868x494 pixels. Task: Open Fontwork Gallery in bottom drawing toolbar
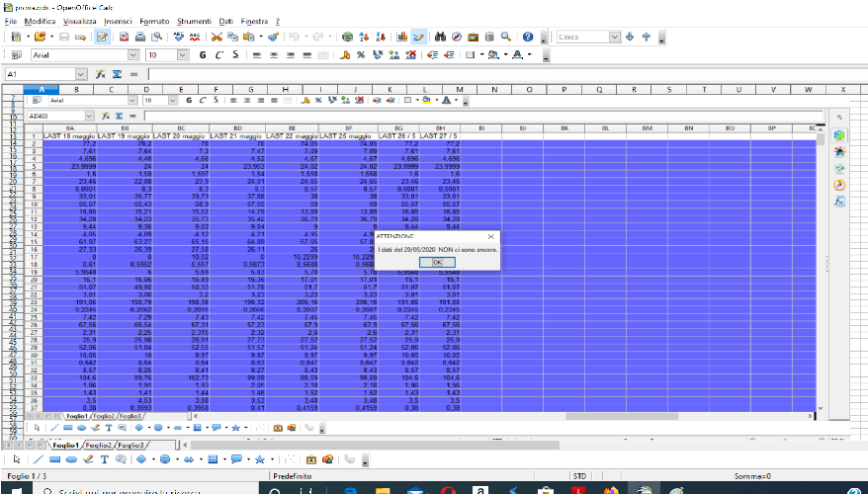tap(311, 459)
